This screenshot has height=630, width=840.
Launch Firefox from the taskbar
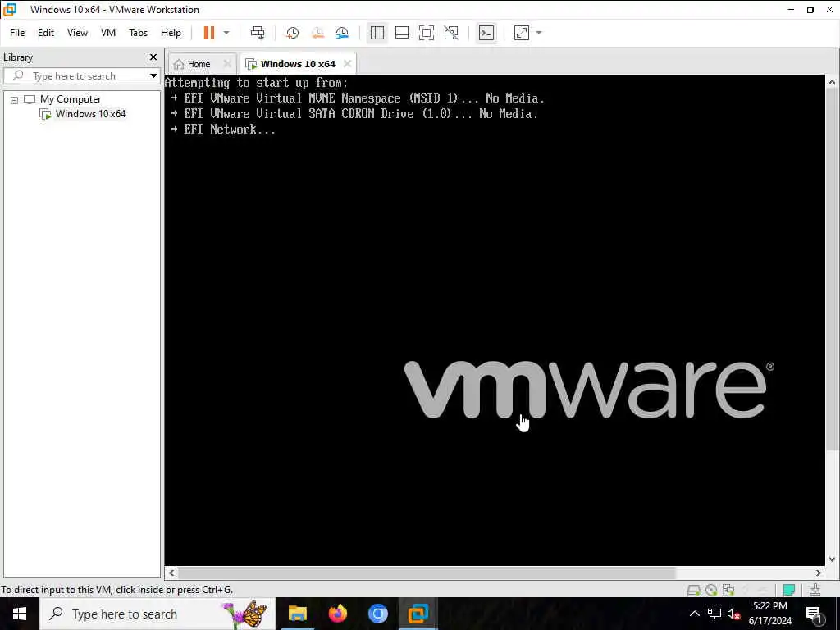(337, 614)
